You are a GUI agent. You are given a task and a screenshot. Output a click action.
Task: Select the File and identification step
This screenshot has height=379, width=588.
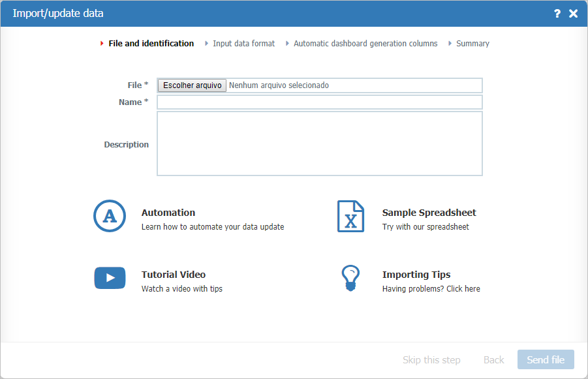[151, 44]
